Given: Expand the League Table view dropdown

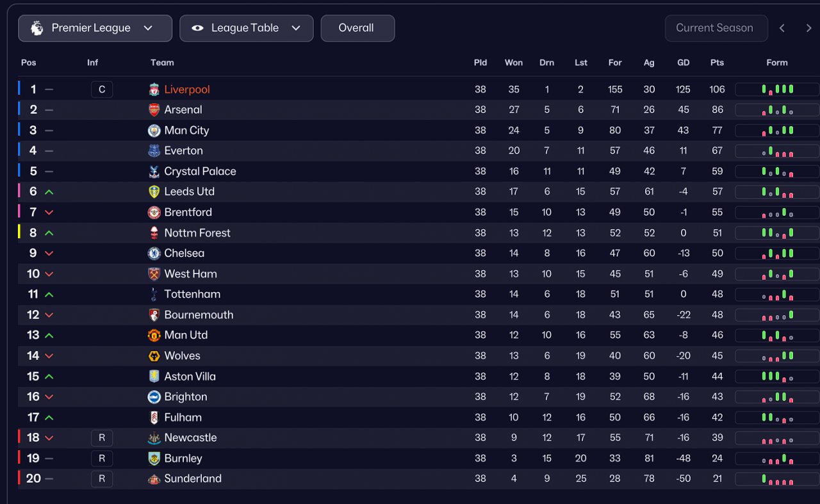Looking at the screenshot, I should (246, 28).
